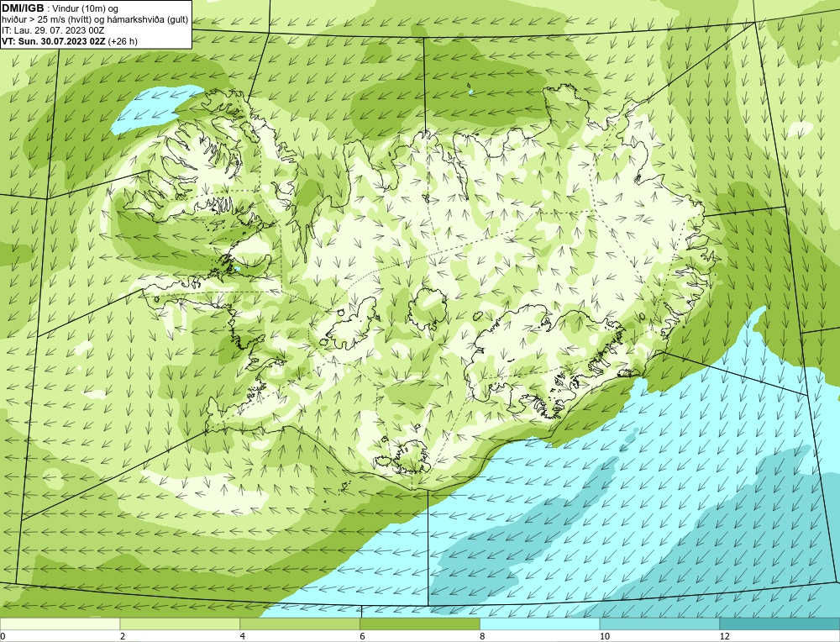Click the 10-12 m/s cyan legend swatch
840x642 pixels.
(x=660, y=624)
